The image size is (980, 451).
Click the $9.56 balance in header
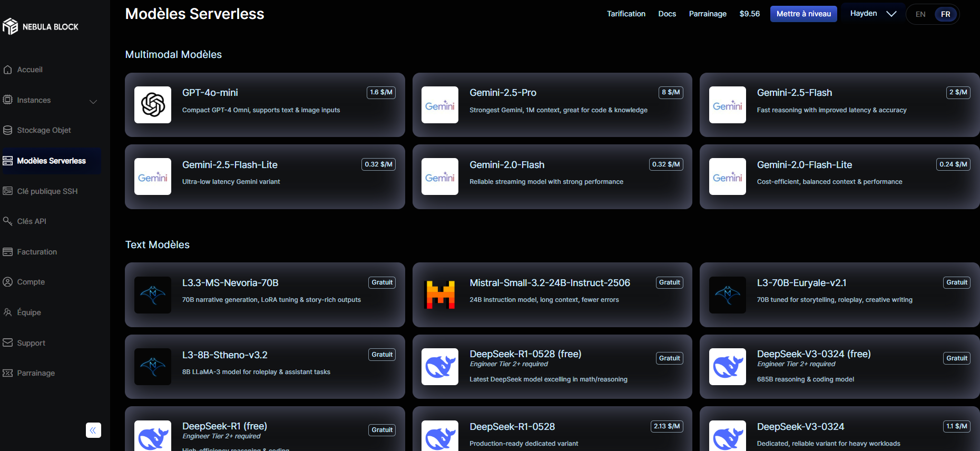pyautogui.click(x=749, y=14)
